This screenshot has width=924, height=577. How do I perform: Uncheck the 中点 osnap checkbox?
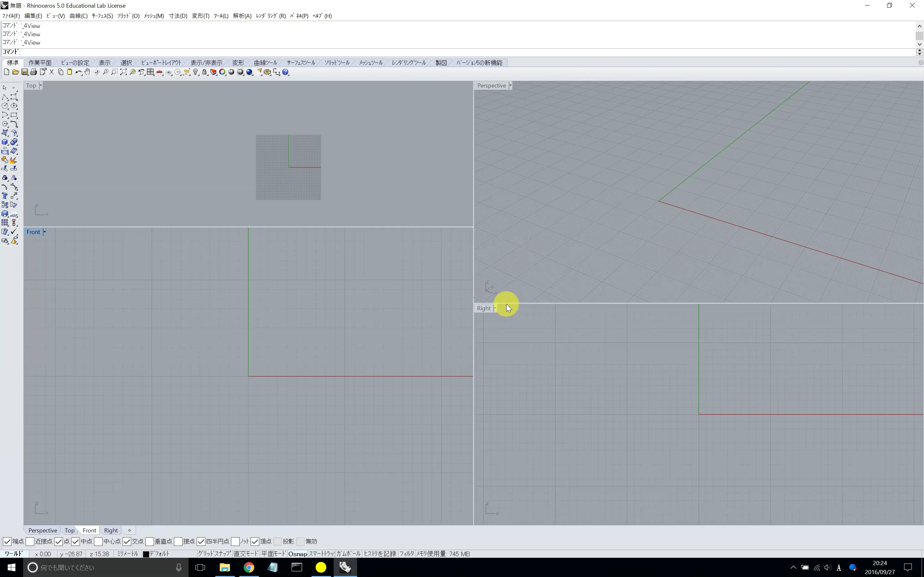(x=76, y=541)
